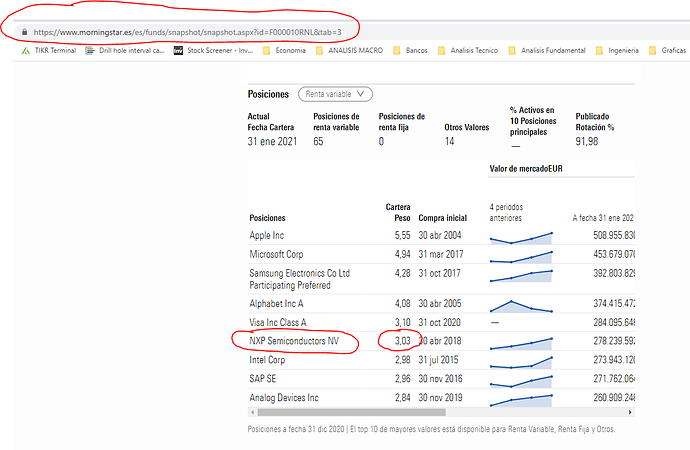
Task: Click the 31 ene 2021 portfolio date
Action: 272,141
